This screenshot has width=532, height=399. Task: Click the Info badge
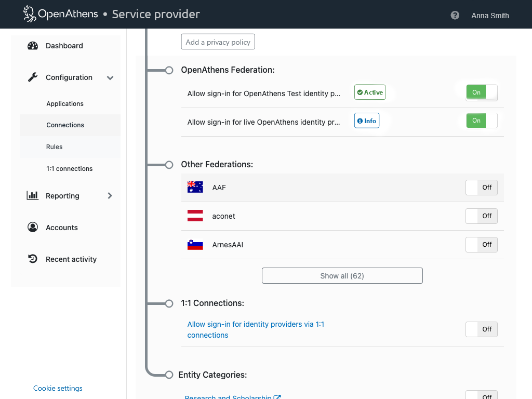pos(367,121)
